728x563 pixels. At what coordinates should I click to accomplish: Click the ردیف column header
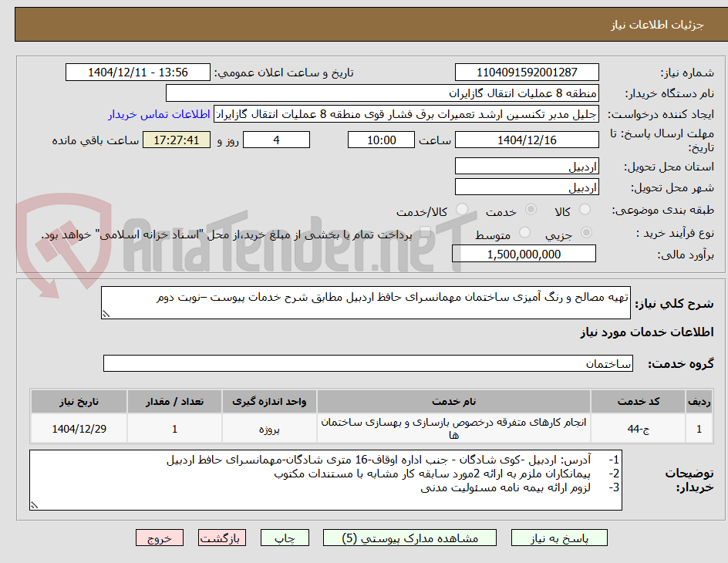(x=699, y=402)
